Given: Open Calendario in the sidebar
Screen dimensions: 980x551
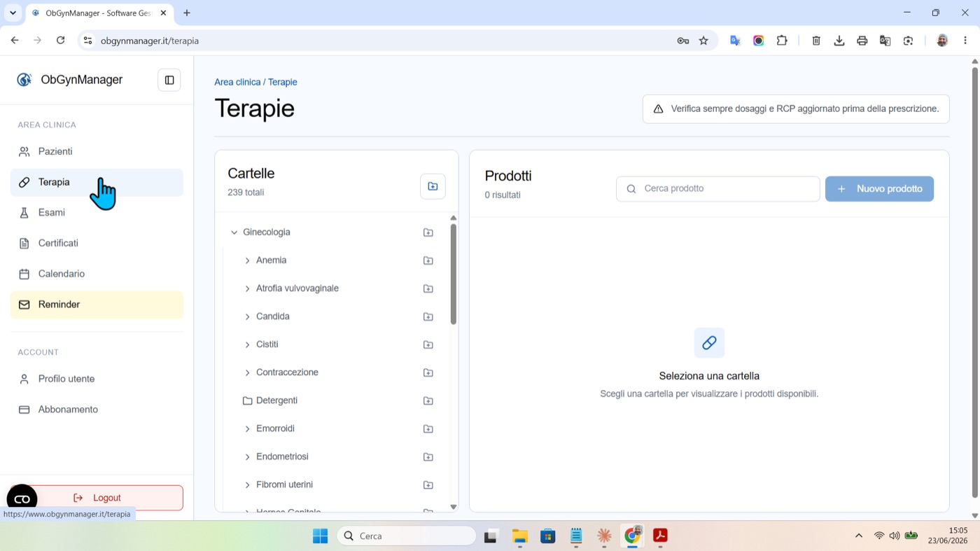Looking at the screenshot, I should (x=97, y=274).
